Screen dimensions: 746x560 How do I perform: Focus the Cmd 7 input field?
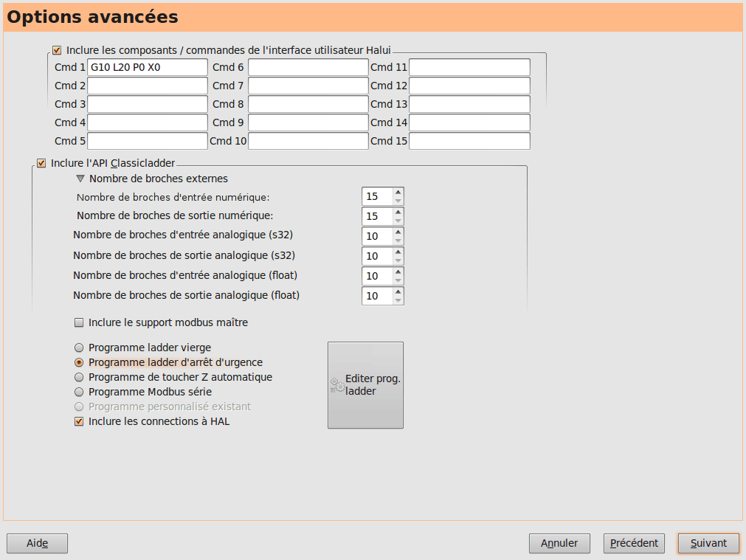pyautogui.click(x=308, y=86)
